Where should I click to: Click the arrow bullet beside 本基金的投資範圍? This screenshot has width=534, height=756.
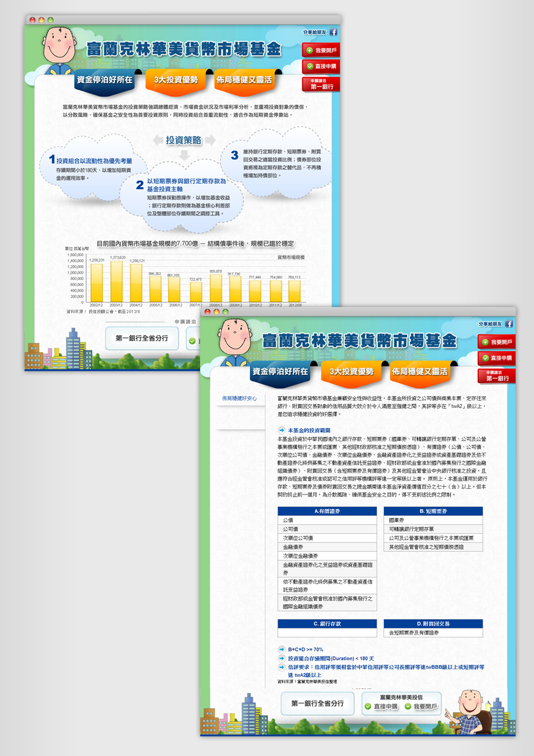[281, 429]
